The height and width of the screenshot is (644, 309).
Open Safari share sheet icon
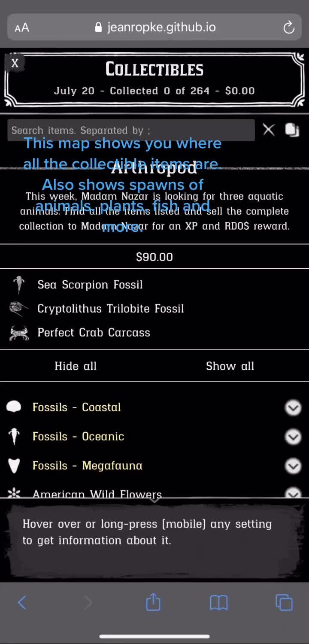tap(153, 602)
